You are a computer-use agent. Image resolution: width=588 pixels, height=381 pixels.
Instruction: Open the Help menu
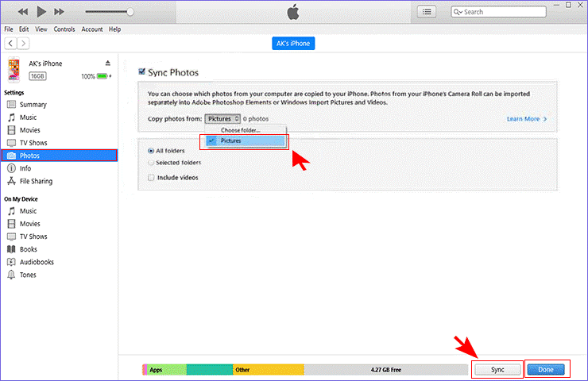click(x=114, y=29)
